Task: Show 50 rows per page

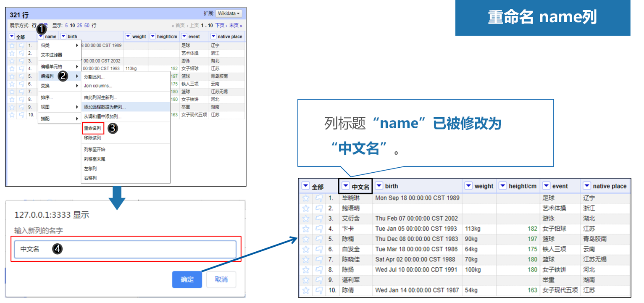Action: pyautogui.click(x=87, y=26)
